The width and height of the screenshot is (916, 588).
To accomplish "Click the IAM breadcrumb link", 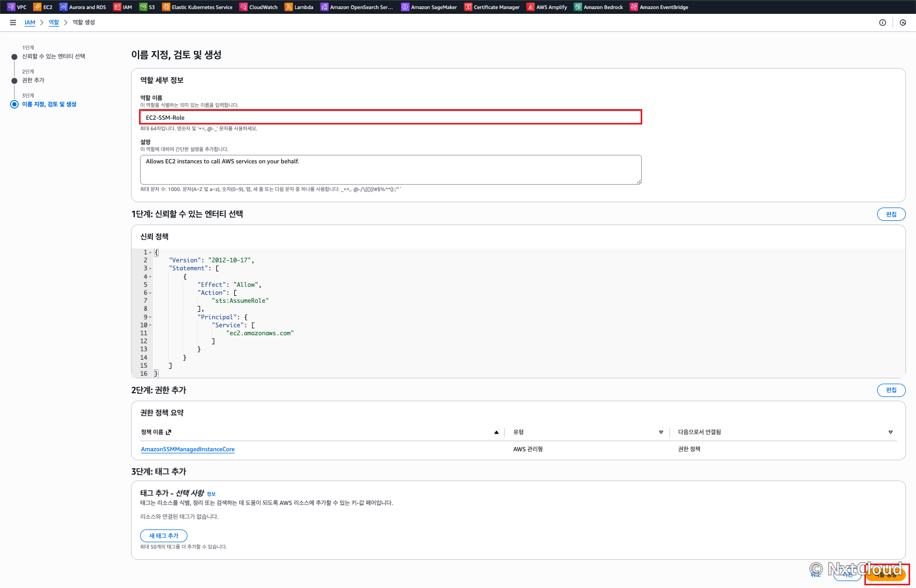I will [30, 22].
